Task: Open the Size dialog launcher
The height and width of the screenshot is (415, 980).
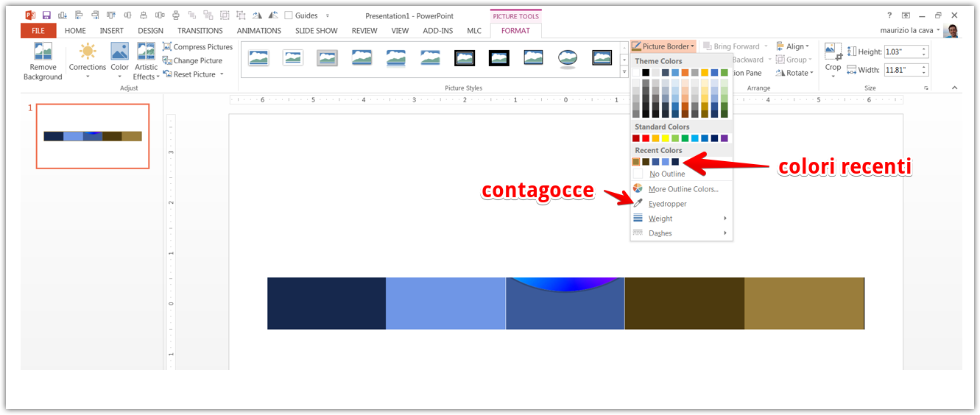Action: [x=926, y=88]
